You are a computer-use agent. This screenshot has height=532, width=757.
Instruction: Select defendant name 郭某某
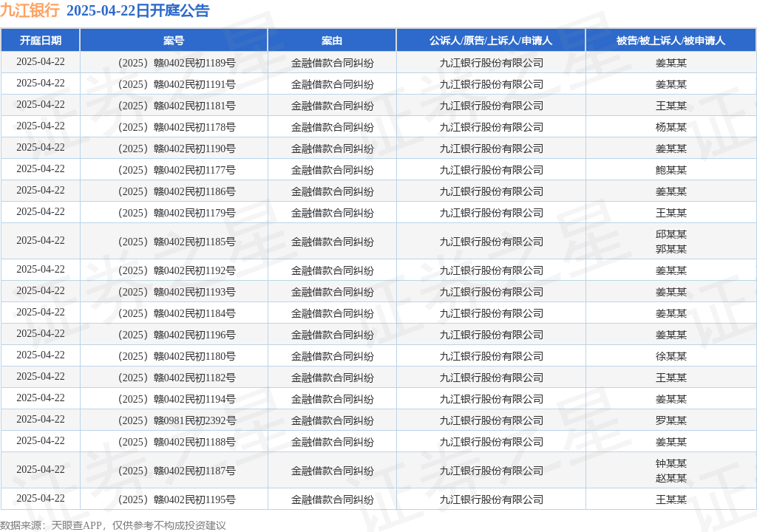(671, 249)
